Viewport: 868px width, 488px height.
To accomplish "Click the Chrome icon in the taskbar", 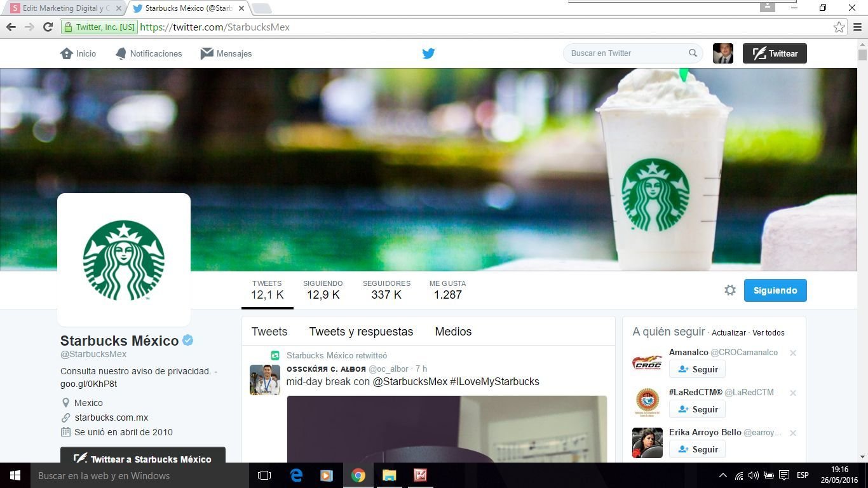I will (x=358, y=475).
